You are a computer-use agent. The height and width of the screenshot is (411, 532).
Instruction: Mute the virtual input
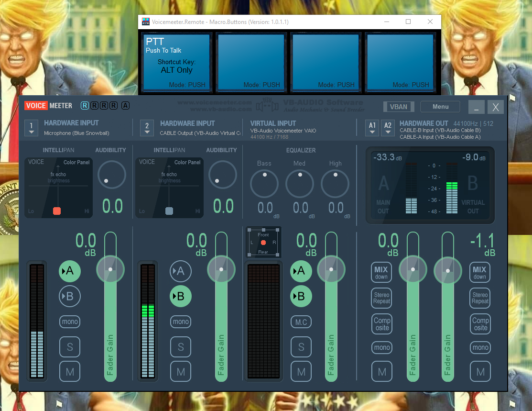301,372
